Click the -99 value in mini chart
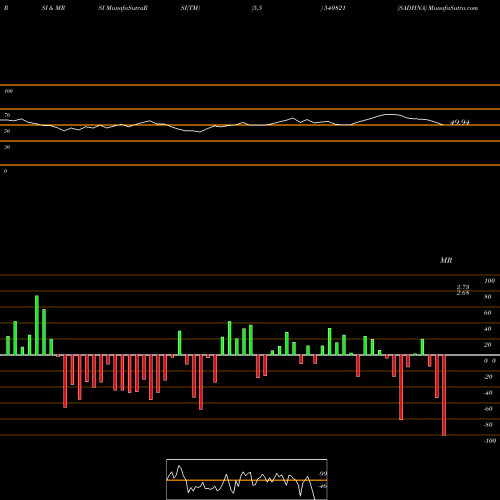 pos(322,474)
